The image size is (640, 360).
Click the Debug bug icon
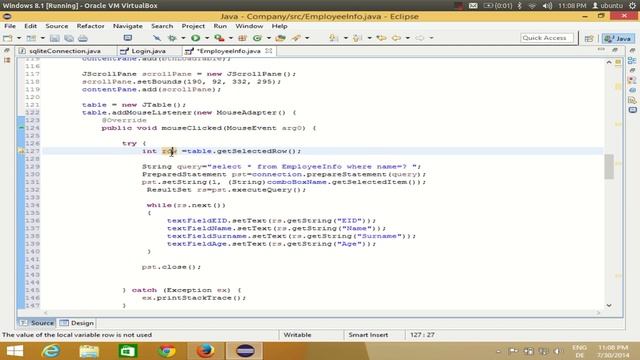point(172,38)
